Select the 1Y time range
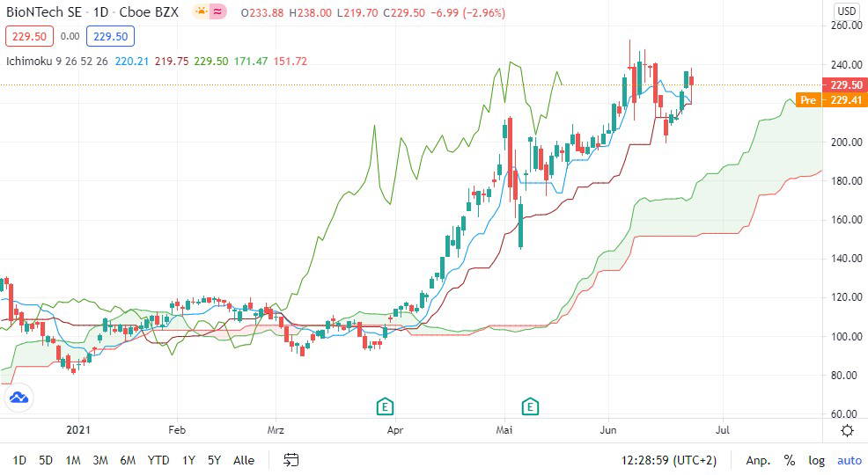Screen dimensions: 868x475 click(x=188, y=460)
